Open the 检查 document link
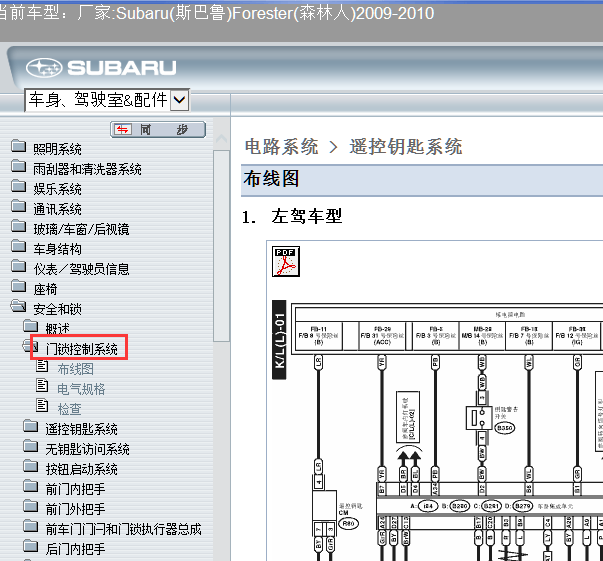Viewport: 603px width, 561px height. [69, 409]
